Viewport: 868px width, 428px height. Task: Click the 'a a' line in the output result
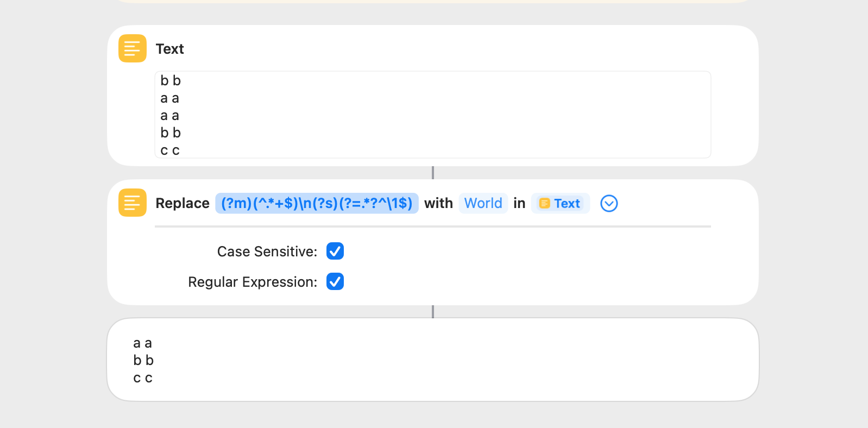(142, 343)
